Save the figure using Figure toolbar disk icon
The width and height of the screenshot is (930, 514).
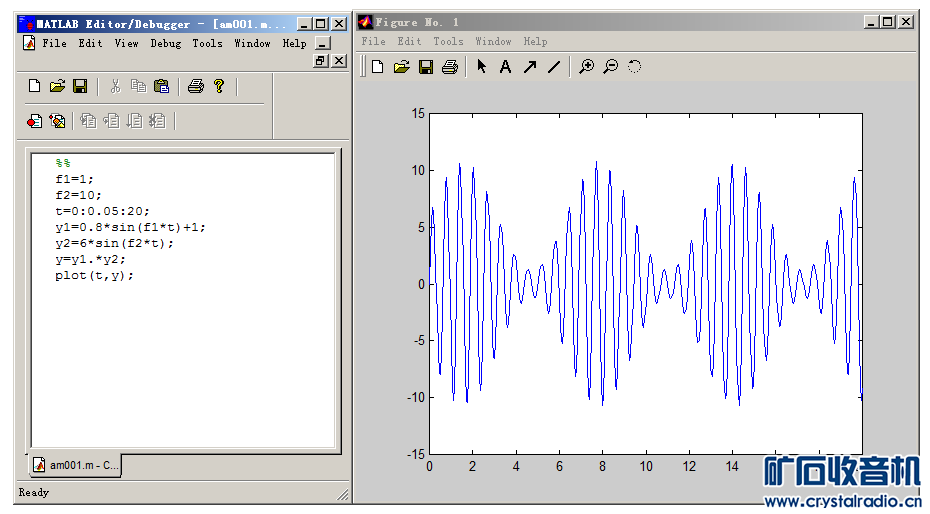[x=425, y=67]
